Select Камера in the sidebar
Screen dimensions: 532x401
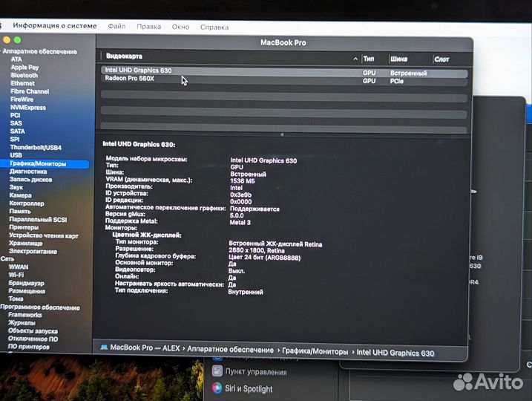pyautogui.click(x=20, y=195)
